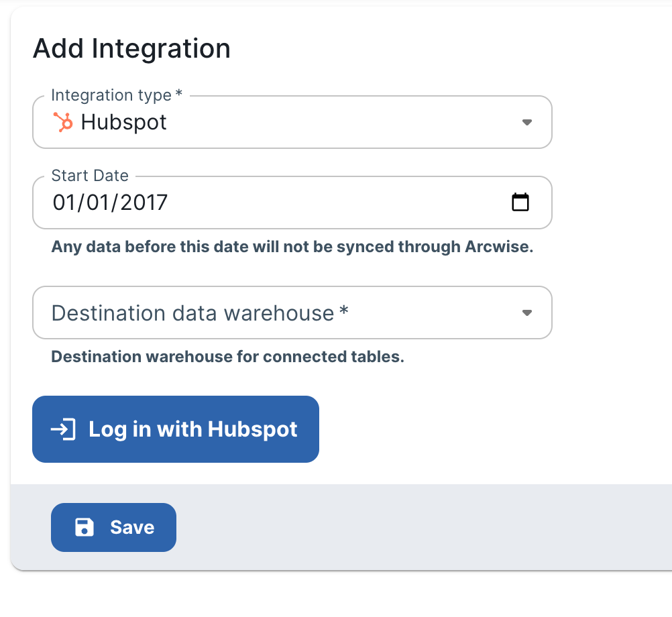Click the Hubspot sprocket logo icon
Image resolution: width=672 pixels, height=617 pixels.
[x=62, y=122]
